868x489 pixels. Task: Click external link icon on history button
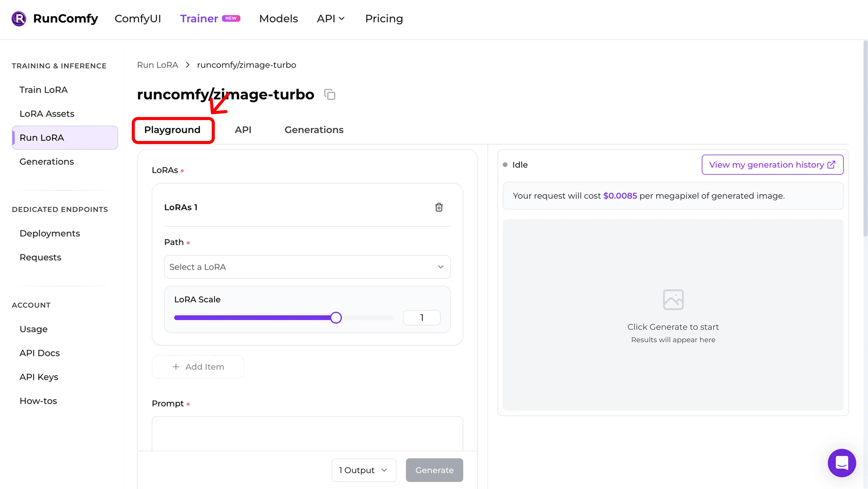831,165
